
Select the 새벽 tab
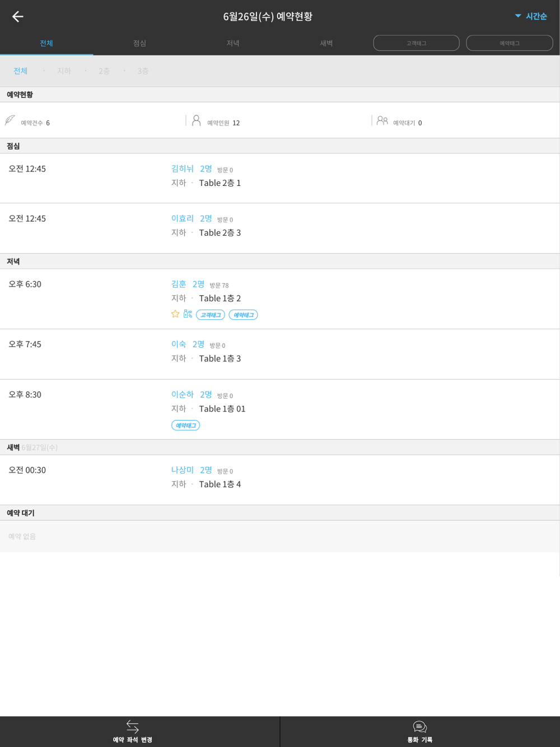[326, 43]
